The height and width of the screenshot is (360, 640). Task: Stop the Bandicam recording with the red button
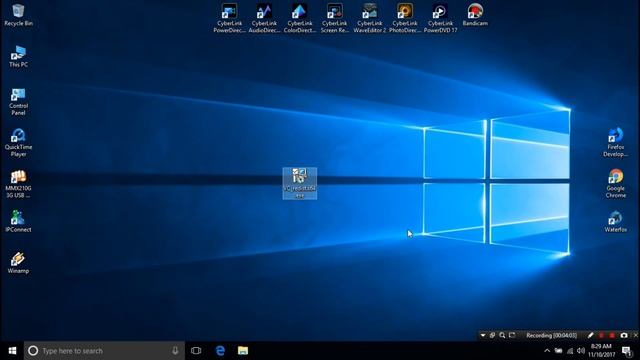[x=612, y=335]
